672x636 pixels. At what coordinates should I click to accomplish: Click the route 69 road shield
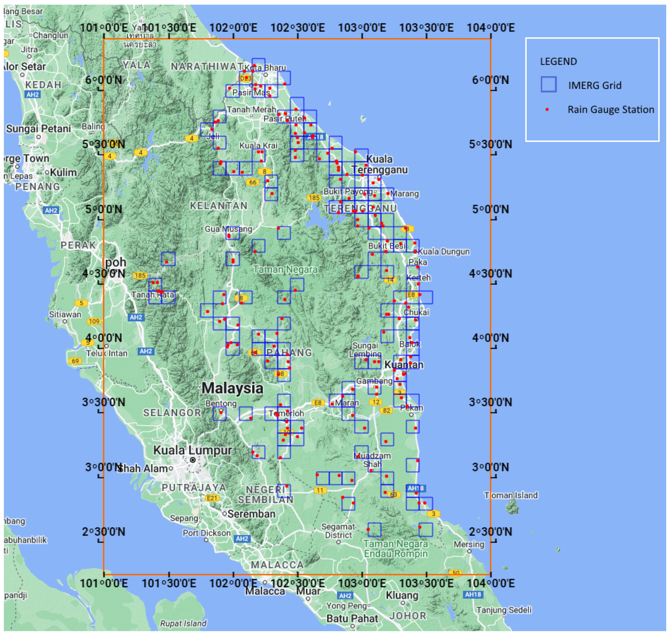coord(75,361)
